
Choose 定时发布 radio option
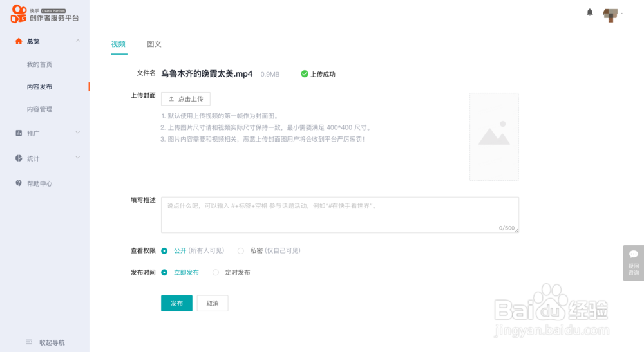(x=216, y=273)
